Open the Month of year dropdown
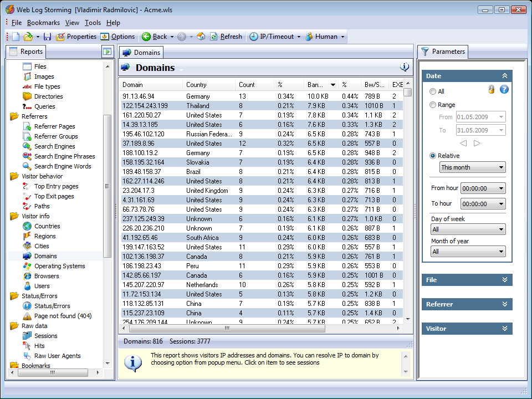 click(x=468, y=252)
